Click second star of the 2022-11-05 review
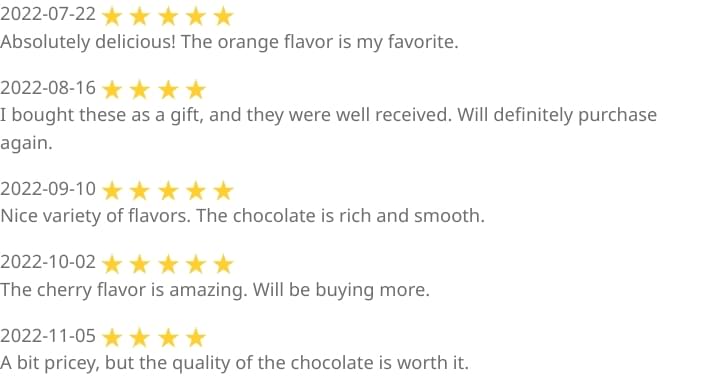708x388 pixels. [140, 338]
